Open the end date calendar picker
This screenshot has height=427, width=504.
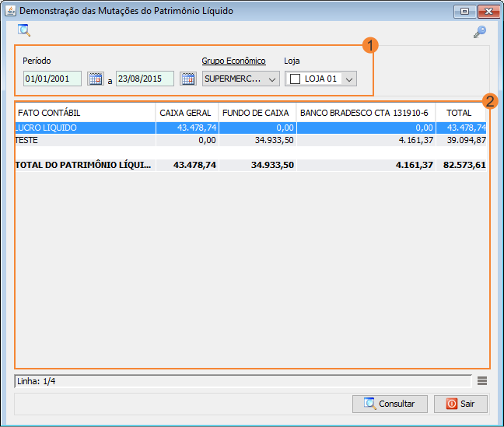tap(187, 79)
